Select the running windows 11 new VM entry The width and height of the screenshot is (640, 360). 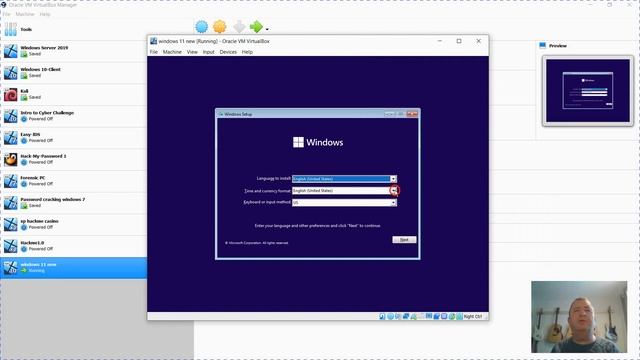click(x=73, y=268)
